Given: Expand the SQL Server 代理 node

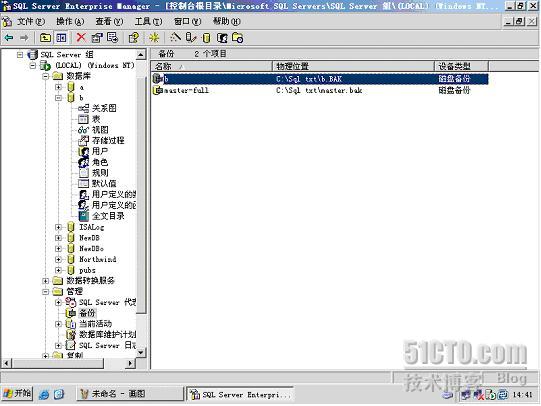Looking at the screenshot, I should (x=58, y=302).
